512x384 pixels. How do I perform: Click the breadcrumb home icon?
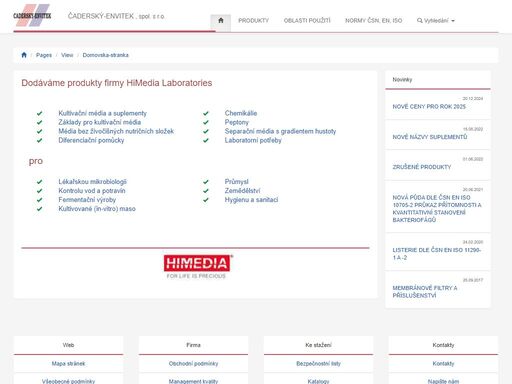click(x=24, y=55)
